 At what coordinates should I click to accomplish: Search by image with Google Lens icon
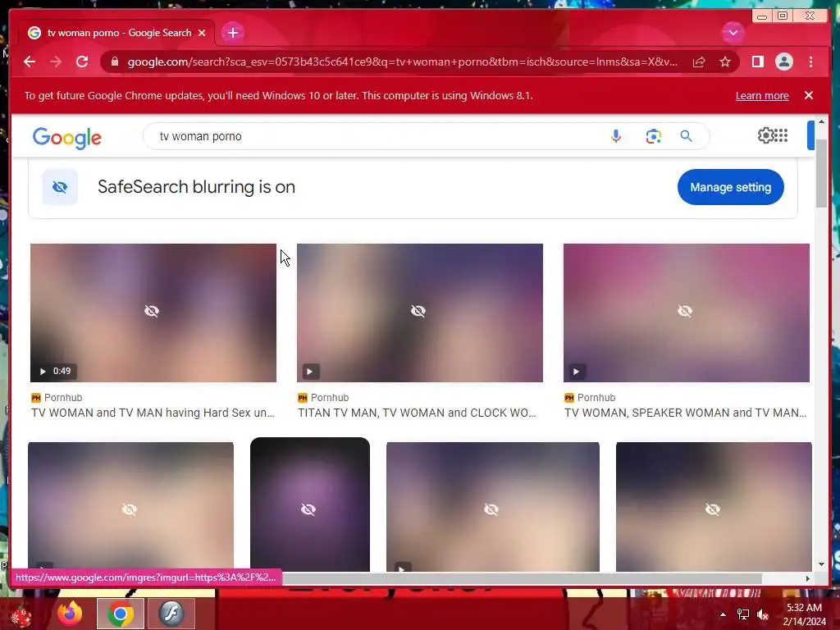coord(653,136)
